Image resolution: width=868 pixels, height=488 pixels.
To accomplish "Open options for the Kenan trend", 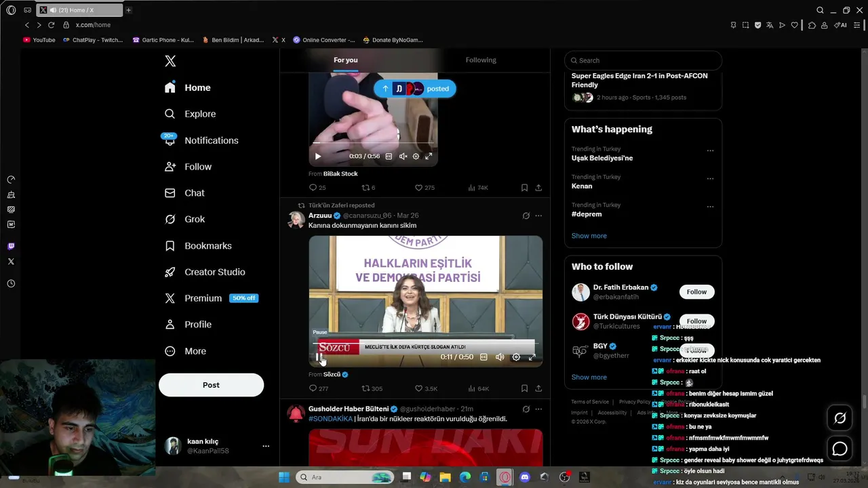I will pyautogui.click(x=710, y=179).
